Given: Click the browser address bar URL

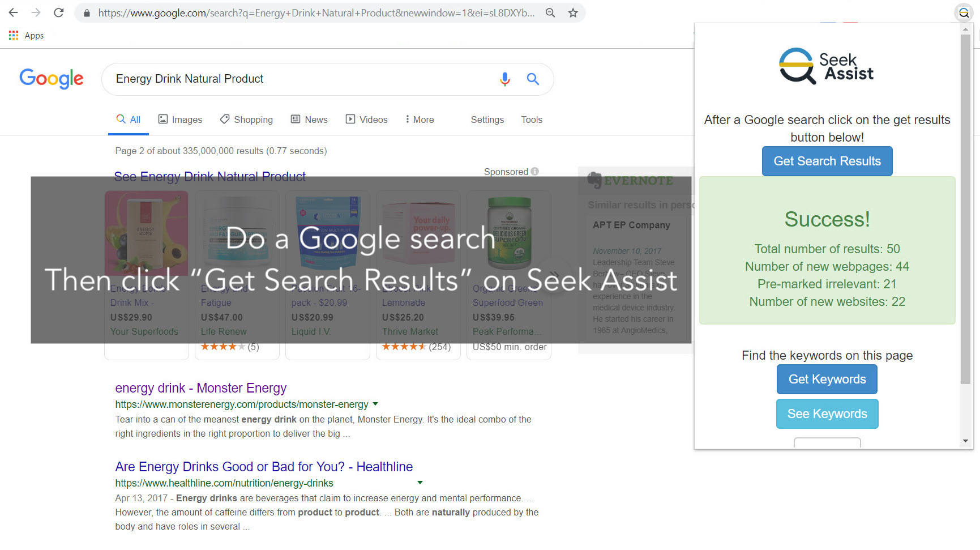Looking at the screenshot, I should pos(316,13).
